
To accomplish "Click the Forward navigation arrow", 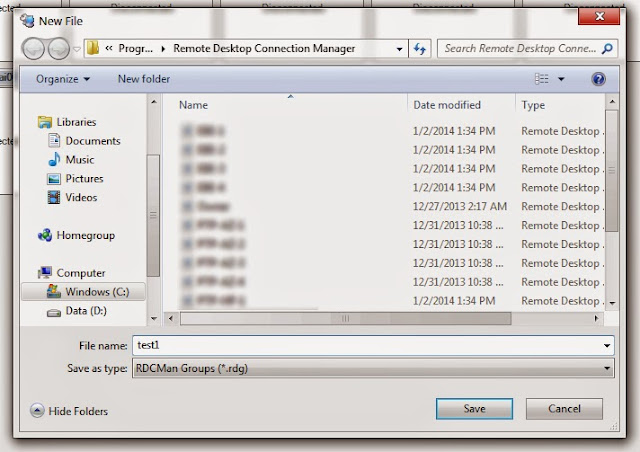I will 59,49.
